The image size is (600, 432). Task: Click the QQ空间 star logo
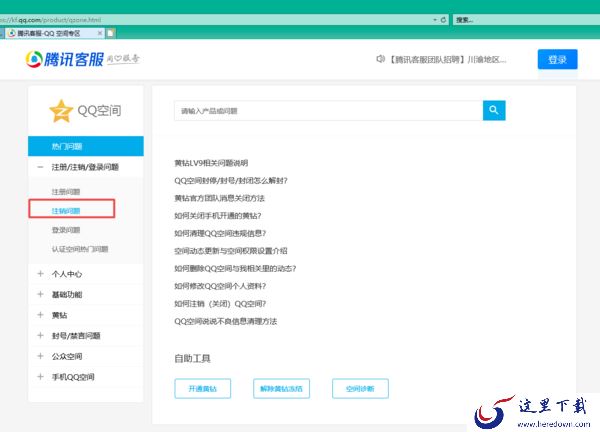coord(61,111)
